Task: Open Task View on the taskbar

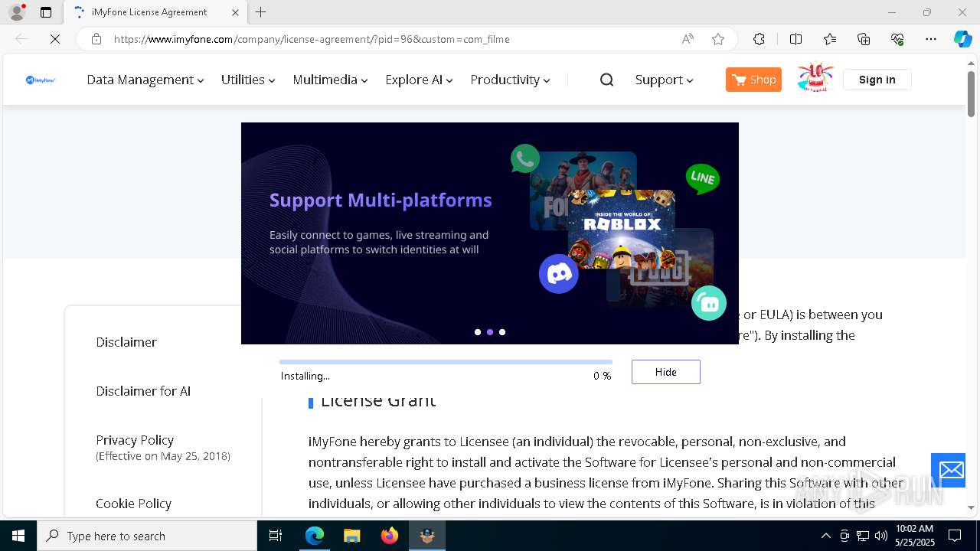Action: click(x=276, y=536)
